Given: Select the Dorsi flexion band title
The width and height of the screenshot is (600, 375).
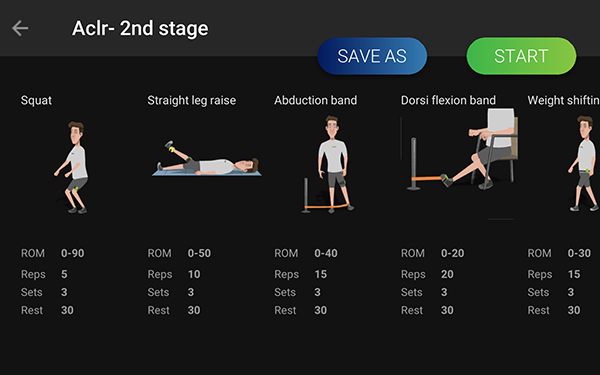Looking at the screenshot, I should pyautogui.click(x=448, y=100).
